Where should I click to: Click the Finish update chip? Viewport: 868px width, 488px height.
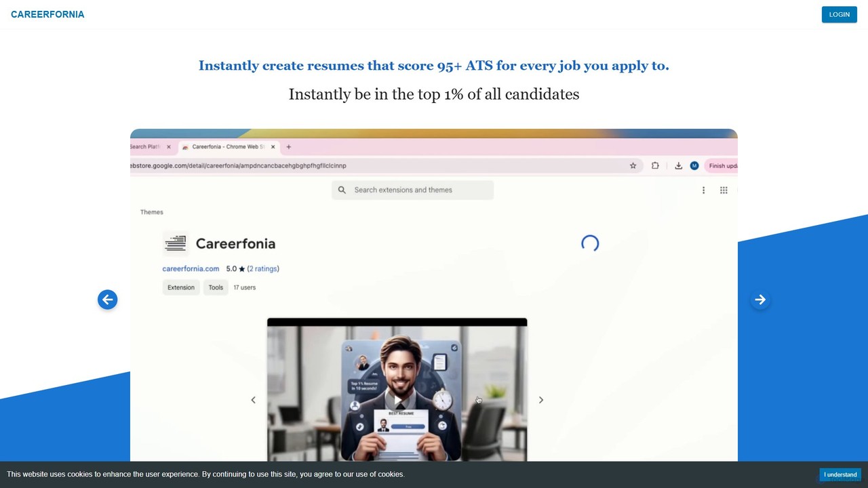click(x=722, y=165)
